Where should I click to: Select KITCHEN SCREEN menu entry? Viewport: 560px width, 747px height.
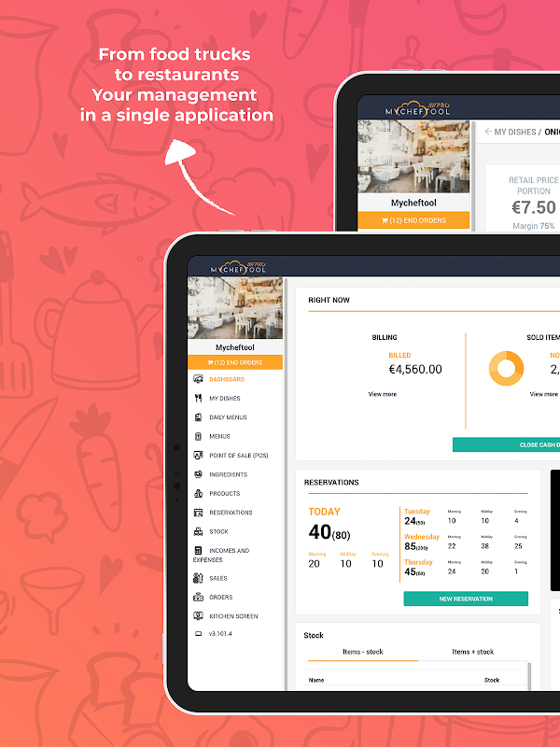click(234, 616)
